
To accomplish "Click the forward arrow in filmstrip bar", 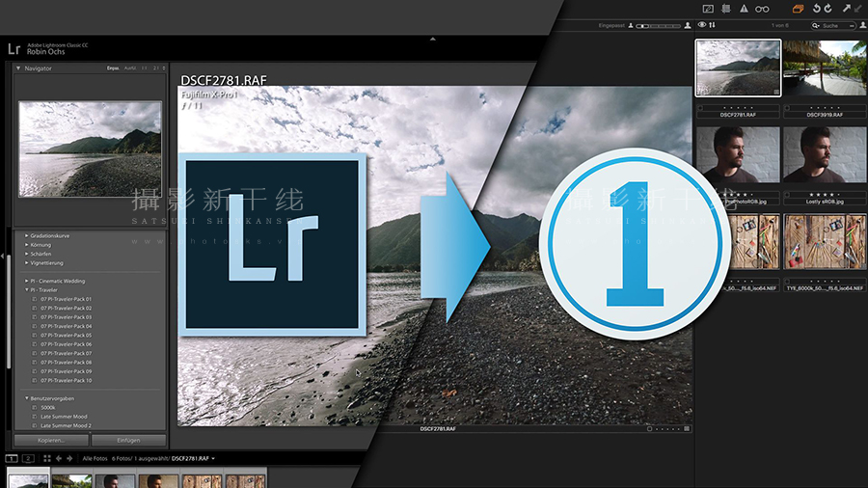I will tap(69, 458).
